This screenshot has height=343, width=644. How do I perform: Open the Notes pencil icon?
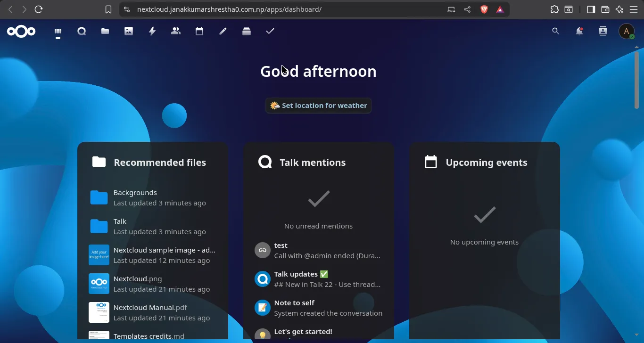coord(223,31)
